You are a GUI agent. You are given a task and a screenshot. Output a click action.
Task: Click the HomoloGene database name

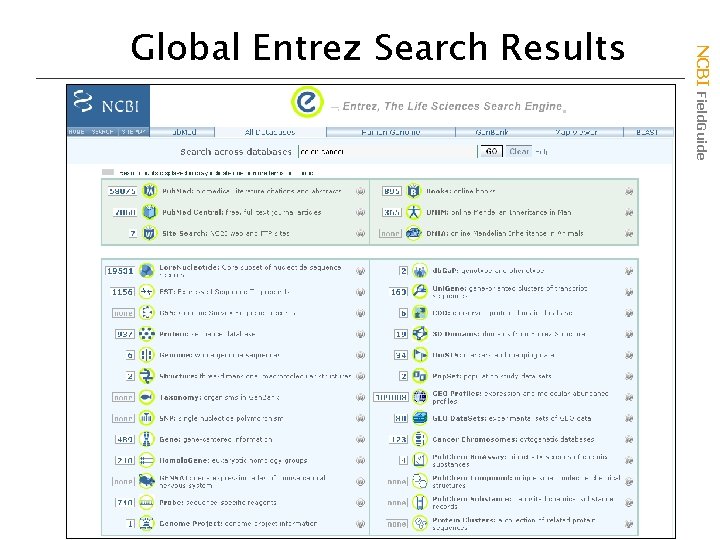[x=185, y=460]
